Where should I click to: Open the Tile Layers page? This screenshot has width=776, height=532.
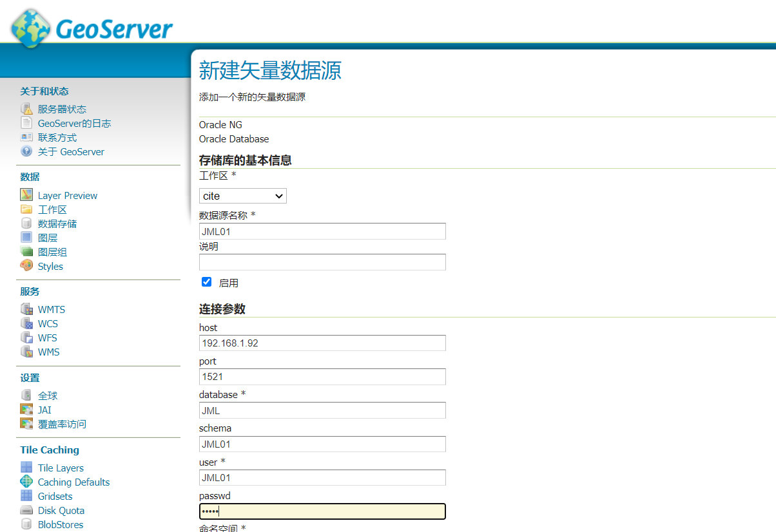tap(61, 468)
